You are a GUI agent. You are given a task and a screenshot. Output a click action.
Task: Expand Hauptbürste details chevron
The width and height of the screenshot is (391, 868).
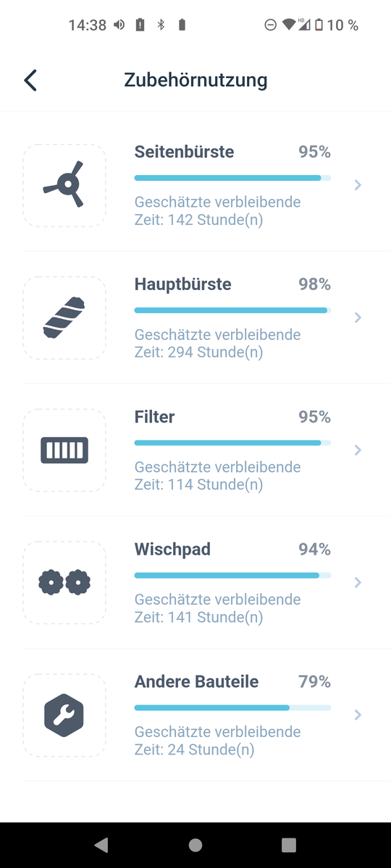[358, 318]
